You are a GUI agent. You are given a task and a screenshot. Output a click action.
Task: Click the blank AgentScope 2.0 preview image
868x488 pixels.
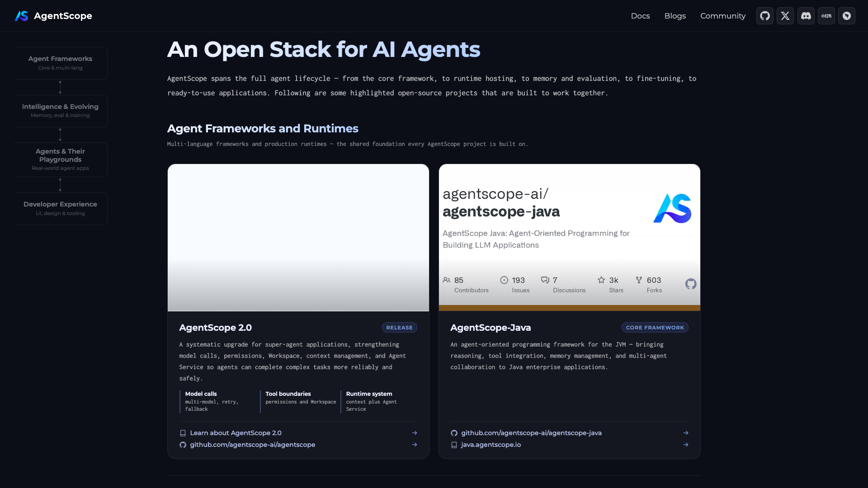tap(298, 238)
